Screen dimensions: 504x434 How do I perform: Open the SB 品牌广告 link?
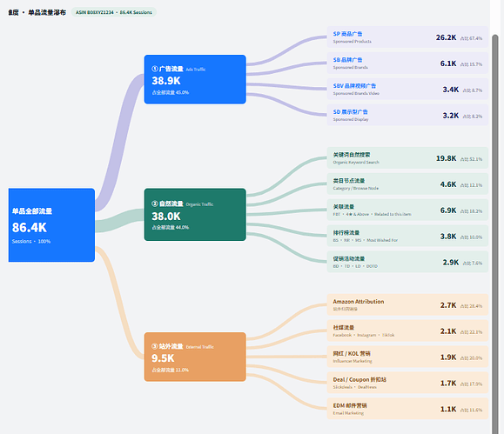[347, 60]
